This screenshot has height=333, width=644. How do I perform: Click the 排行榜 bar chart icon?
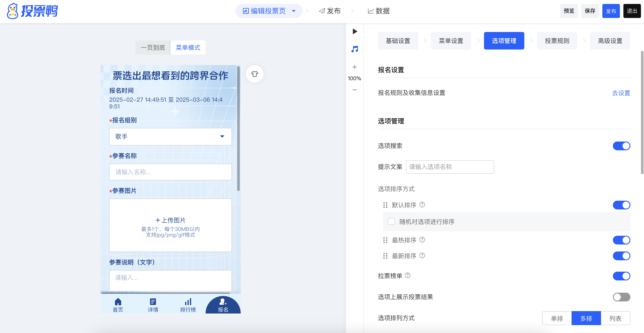click(x=188, y=302)
